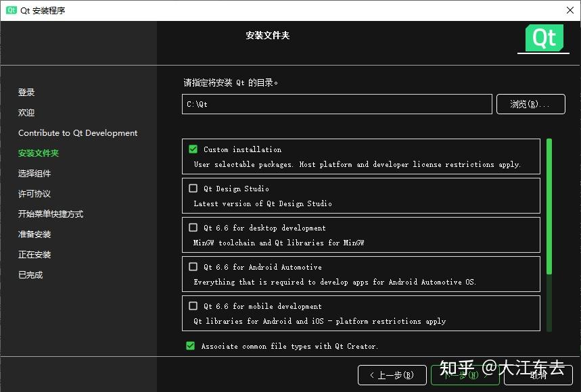Click the installation directory field showing C:\Qt
581x392 pixels.
336,103
